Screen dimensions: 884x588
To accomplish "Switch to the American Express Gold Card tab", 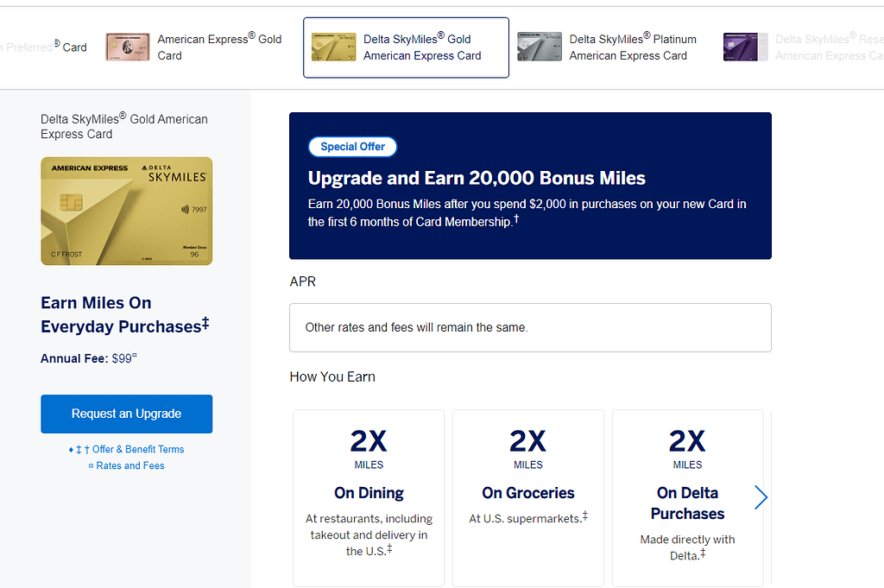I will (x=218, y=47).
